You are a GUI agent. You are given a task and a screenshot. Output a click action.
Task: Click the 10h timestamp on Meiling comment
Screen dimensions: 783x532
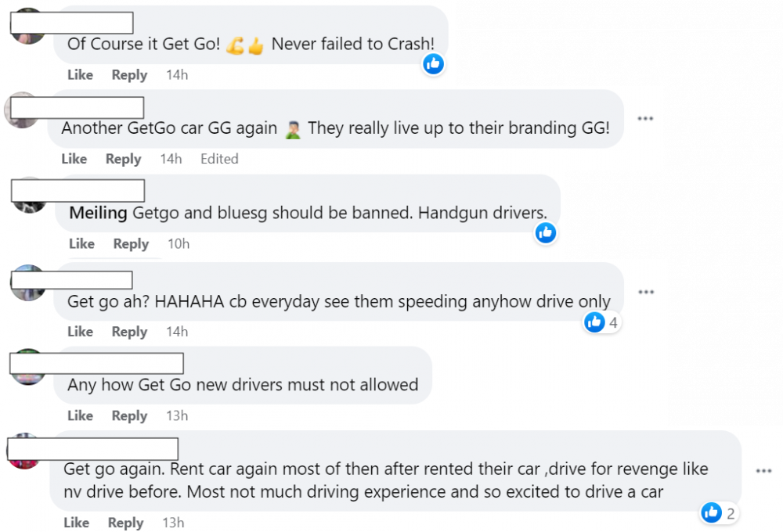(179, 243)
